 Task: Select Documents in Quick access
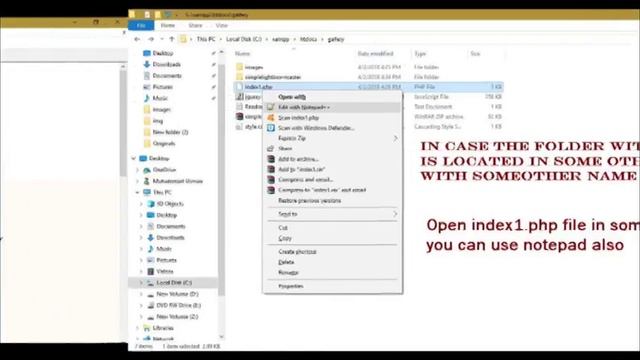pos(167,76)
